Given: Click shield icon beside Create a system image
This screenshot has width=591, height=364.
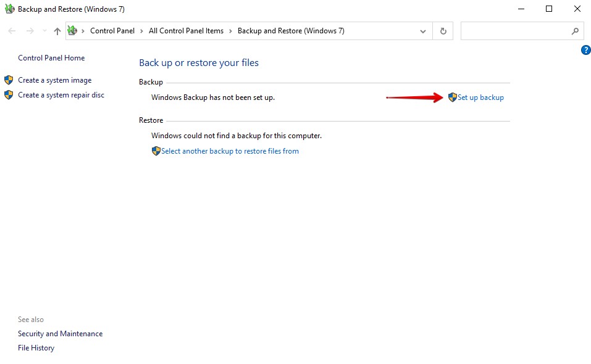Looking at the screenshot, I should (x=9, y=80).
